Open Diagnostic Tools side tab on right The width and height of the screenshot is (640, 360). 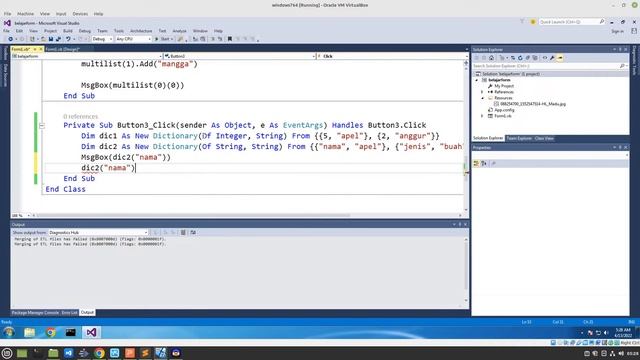(x=634, y=60)
